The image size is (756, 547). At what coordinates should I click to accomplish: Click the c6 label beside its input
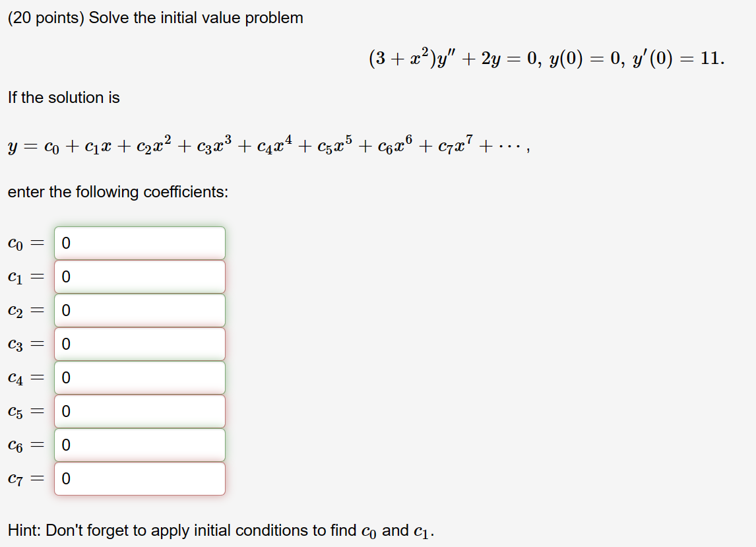click(24, 444)
